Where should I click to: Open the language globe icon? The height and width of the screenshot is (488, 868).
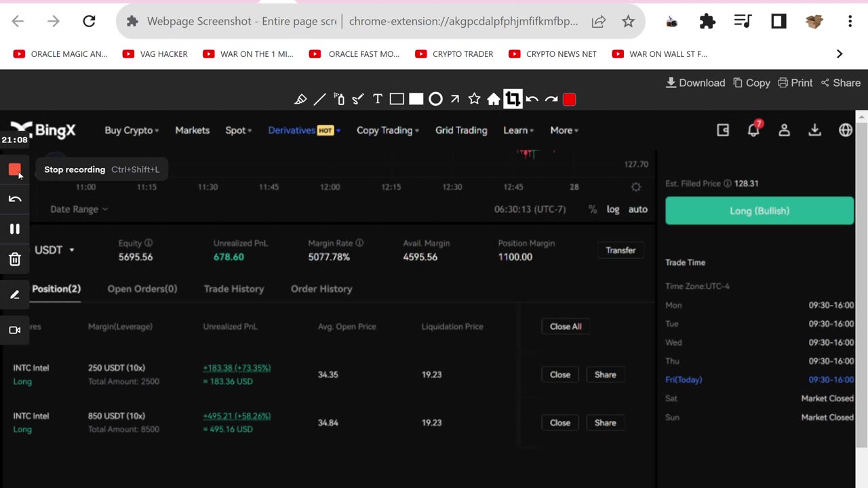click(x=846, y=130)
